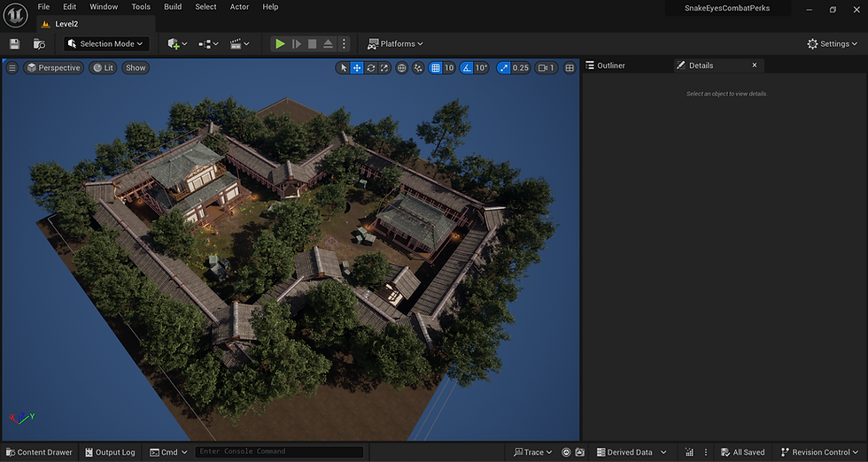Image resolution: width=868 pixels, height=462 pixels.
Task: Start Play in Editor with green arrow
Action: coord(280,43)
